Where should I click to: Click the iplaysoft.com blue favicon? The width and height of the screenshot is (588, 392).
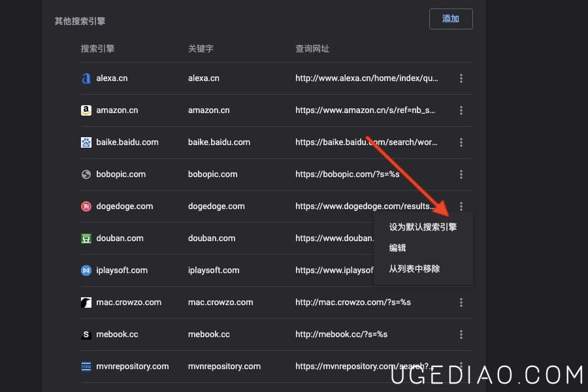86,270
